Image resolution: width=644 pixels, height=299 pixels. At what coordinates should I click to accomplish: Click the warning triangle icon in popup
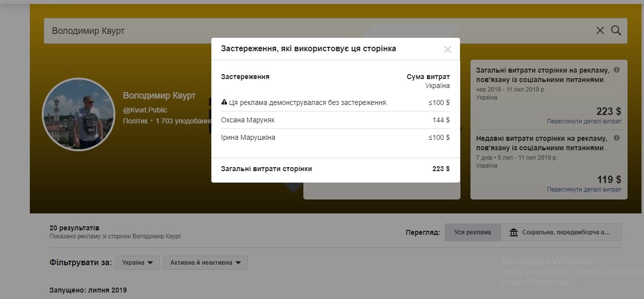224,102
